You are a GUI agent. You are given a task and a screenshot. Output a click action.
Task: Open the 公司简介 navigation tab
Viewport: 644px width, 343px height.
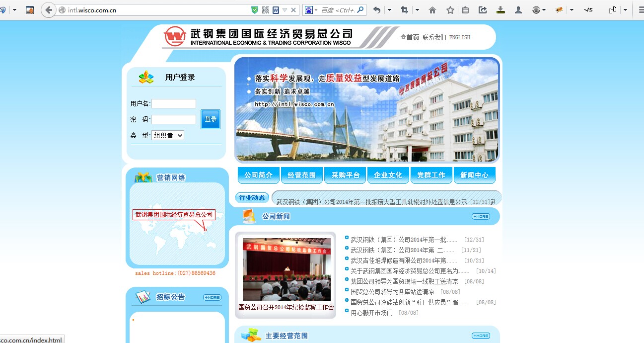[259, 175]
